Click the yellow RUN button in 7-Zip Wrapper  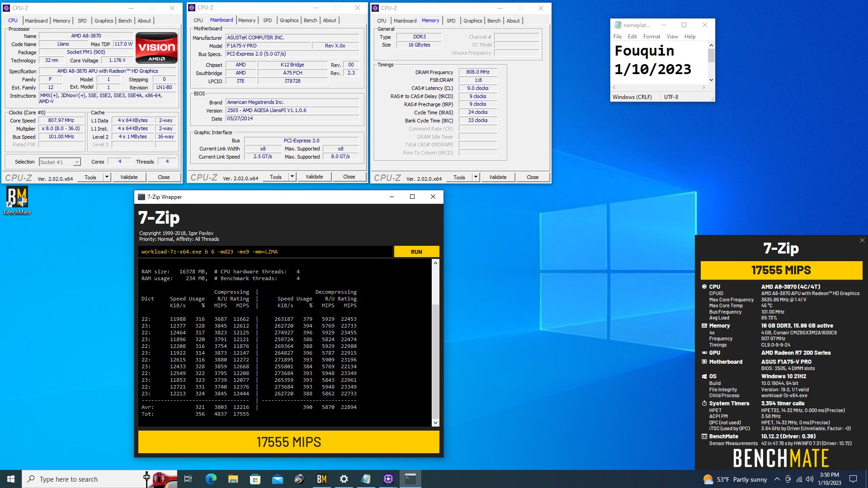[416, 252]
